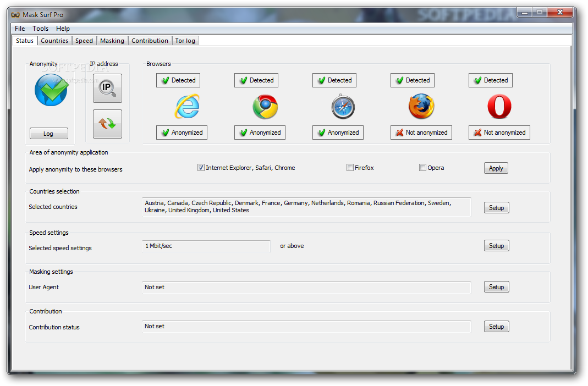Open Setup for Speed settings

click(497, 245)
